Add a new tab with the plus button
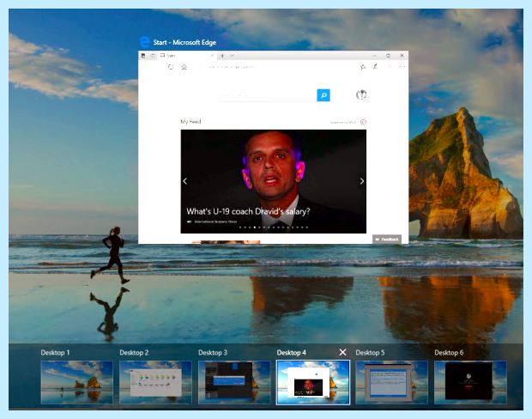Viewport: 532px width, 419px height. pyautogui.click(x=222, y=55)
